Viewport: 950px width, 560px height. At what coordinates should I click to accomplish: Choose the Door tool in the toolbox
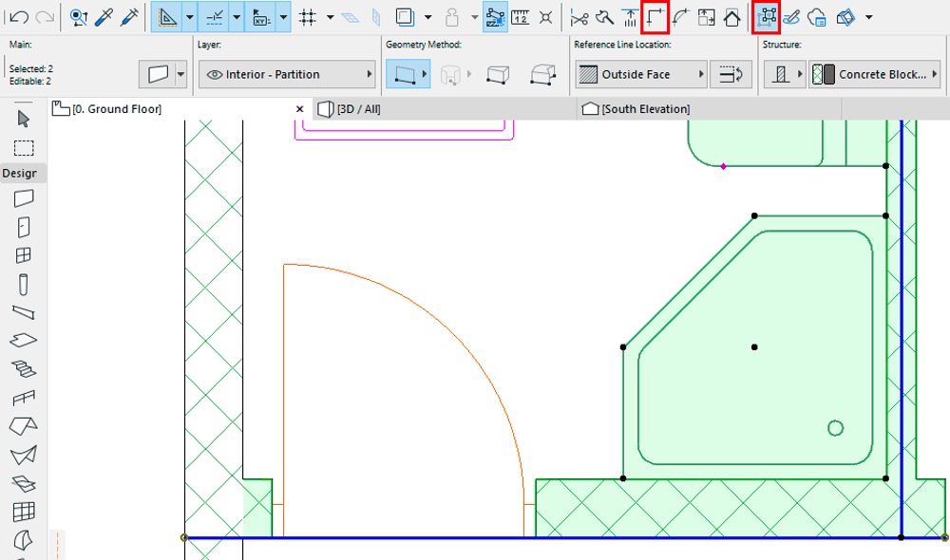click(24, 227)
